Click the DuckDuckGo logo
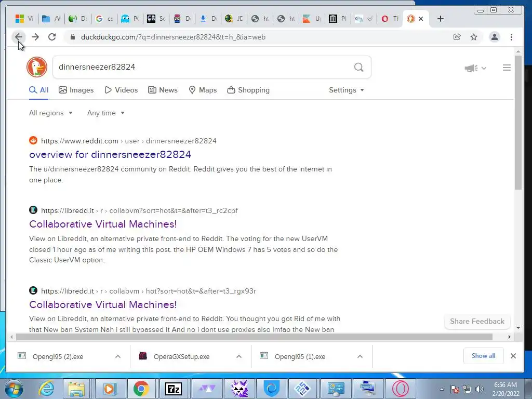Screen dimensions: 532x399 tap(37, 67)
